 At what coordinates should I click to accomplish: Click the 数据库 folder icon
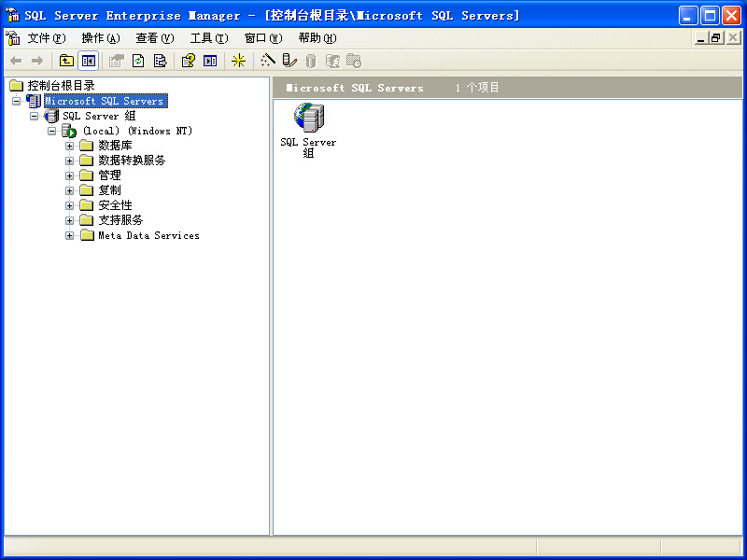pyautogui.click(x=86, y=146)
